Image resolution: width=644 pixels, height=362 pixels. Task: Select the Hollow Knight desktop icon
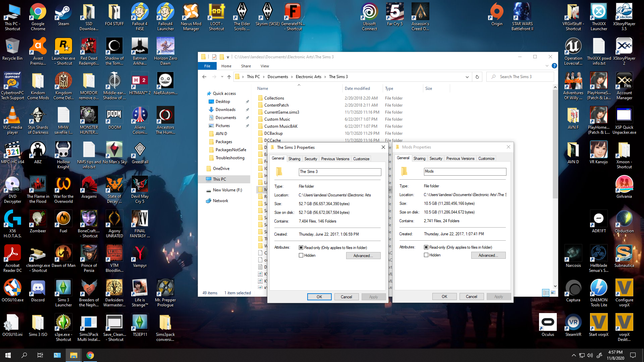point(63,155)
